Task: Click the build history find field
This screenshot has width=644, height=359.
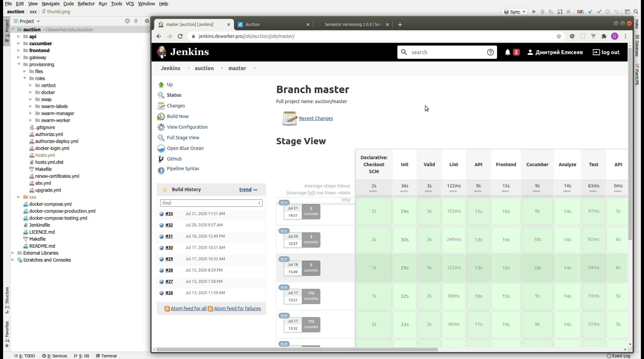Action: click(211, 203)
